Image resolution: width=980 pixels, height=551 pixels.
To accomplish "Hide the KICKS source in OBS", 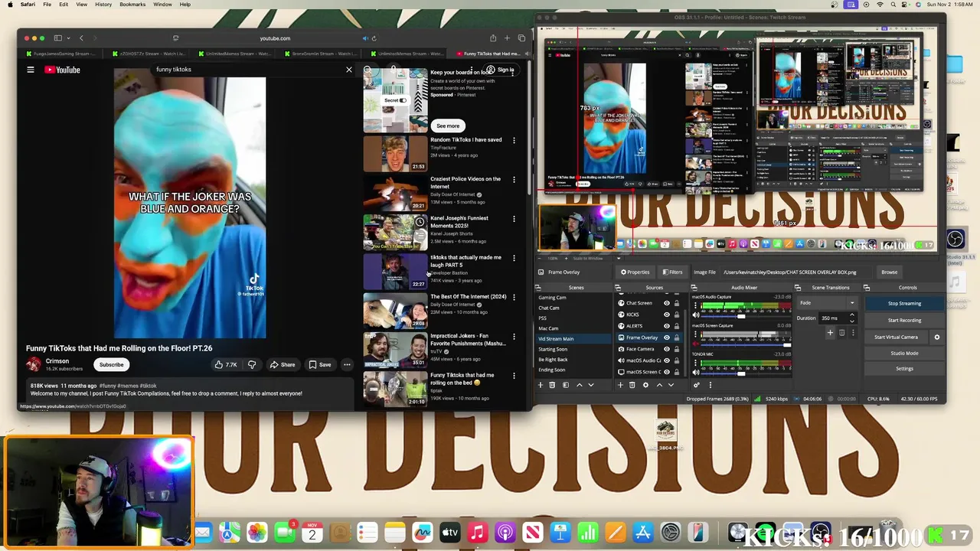I will (667, 315).
